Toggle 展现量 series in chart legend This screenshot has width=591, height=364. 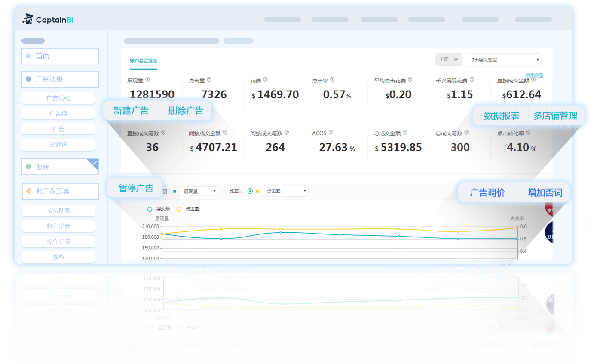[x=158, y=209]
